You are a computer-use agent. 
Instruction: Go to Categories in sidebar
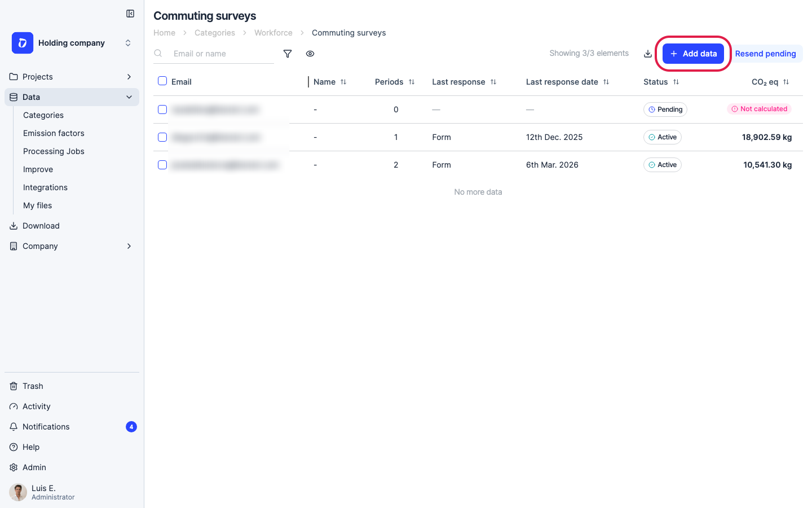(43, 115)
